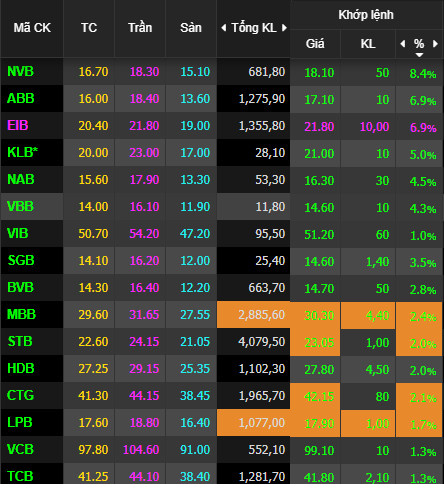444x484 pixels.
Task: Click EIB matched price 21.80 in Giá
Action: [x=319, y=127]
